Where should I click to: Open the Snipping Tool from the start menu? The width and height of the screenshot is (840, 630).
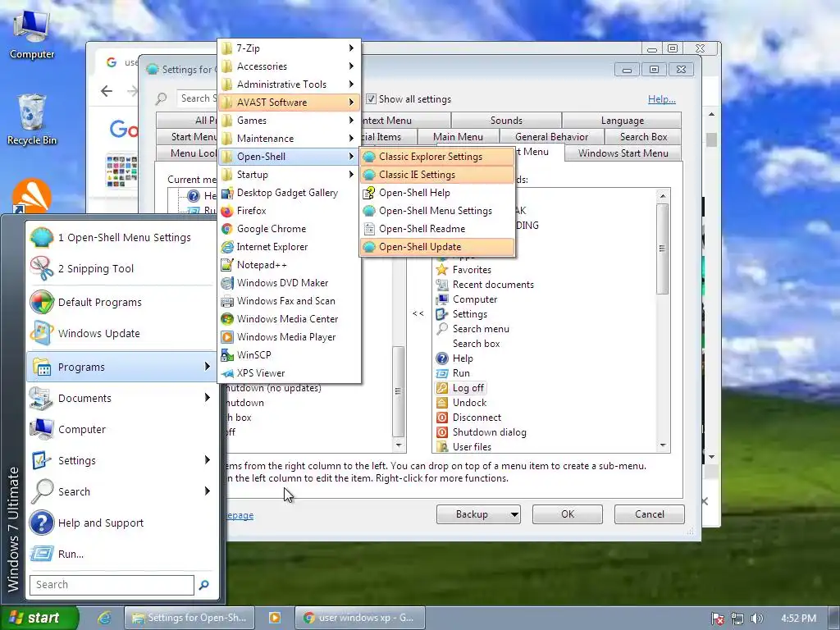point(121,268)
